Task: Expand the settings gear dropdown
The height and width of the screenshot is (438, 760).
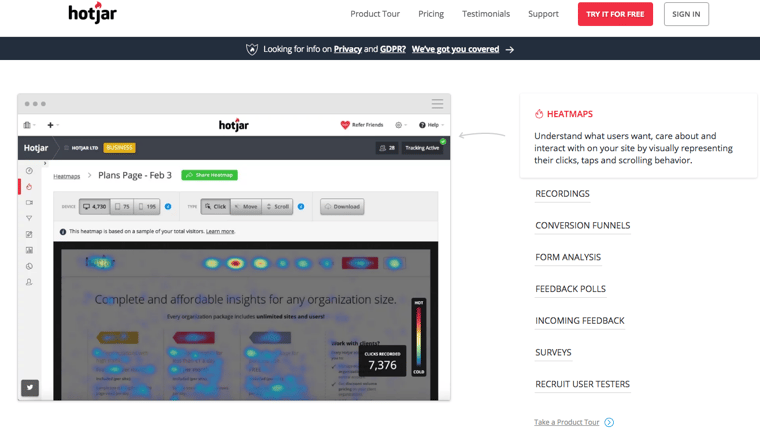Action: [400, 125]
